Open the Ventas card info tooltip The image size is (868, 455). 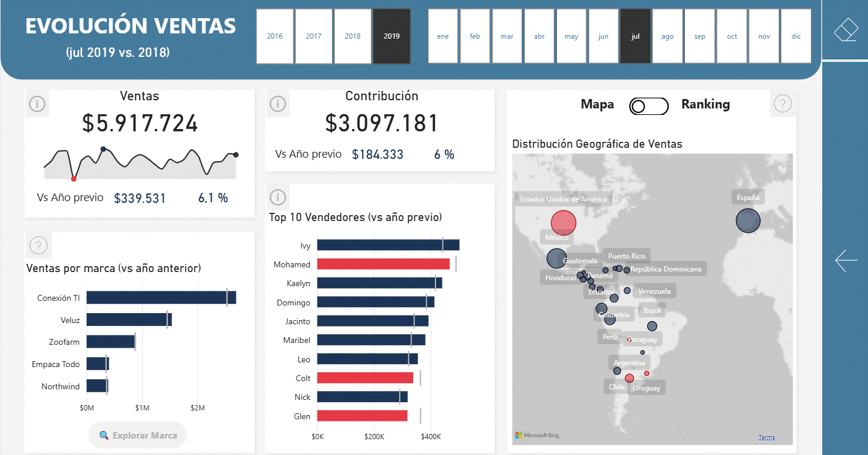[x=37, y=104]
